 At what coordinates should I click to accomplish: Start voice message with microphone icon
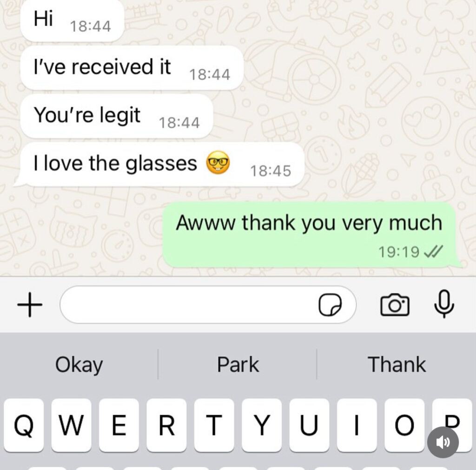[x=444, y=304]
